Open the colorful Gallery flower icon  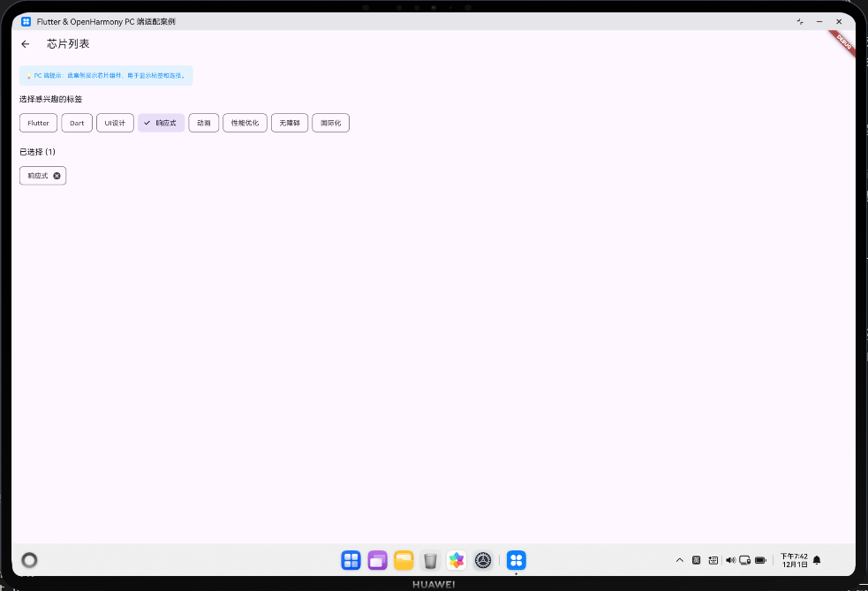pos(457,561)
